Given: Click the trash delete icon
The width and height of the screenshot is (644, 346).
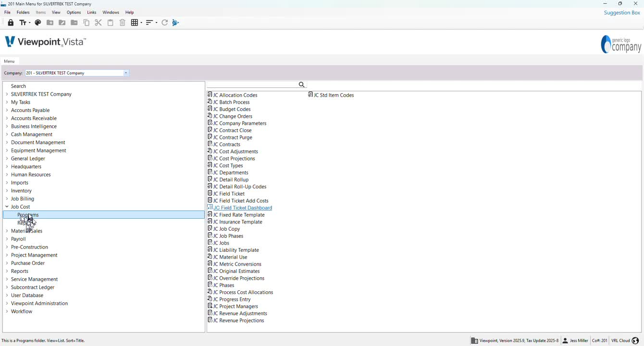Looking at the screenshot, I should click(123, 23).
